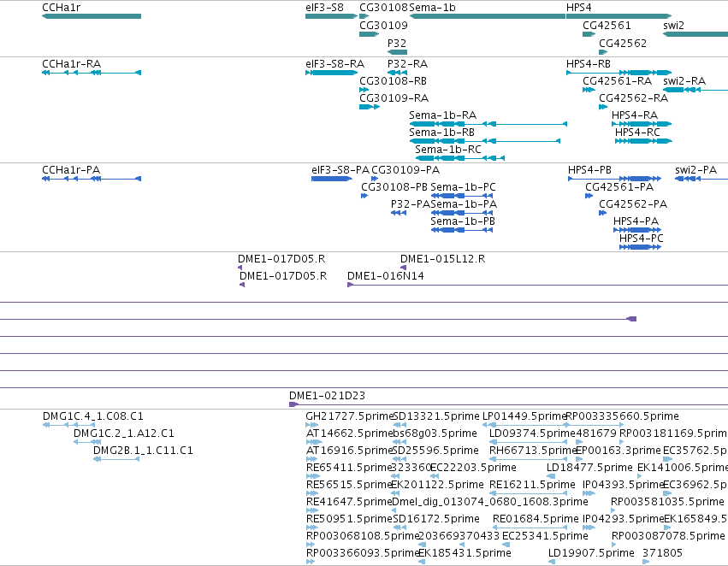The height and width of the screenshot is (566, 728).
Task: Click AT14662.5prime EST label
Action: (349, 433)
